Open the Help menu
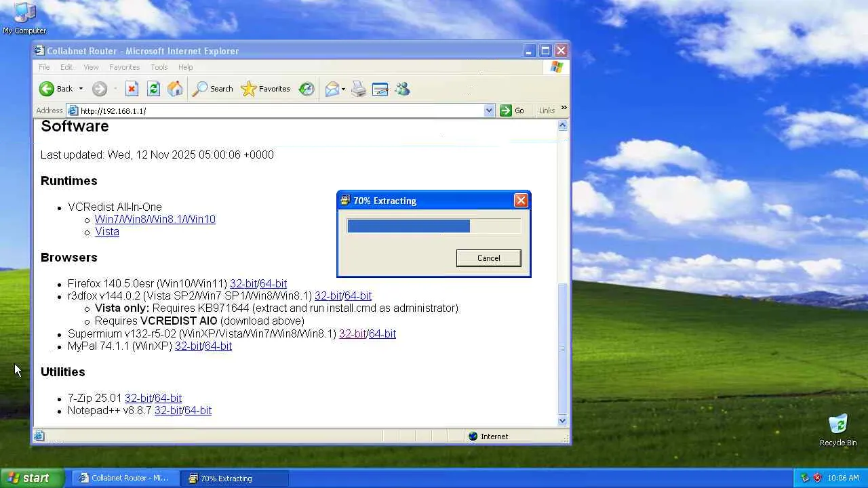Screen dimensions: 868x488 pyautogui.click(x=186, y=67)
